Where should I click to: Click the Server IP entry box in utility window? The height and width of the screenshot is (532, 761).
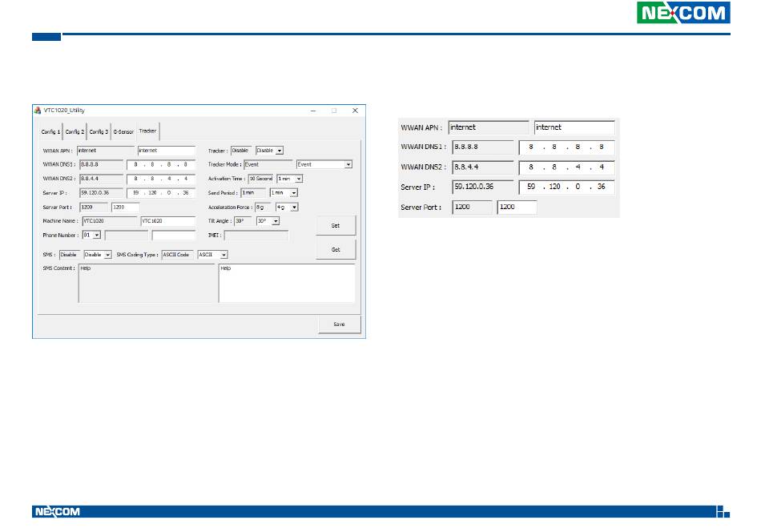pyautogui.click(x=161, y=193)
